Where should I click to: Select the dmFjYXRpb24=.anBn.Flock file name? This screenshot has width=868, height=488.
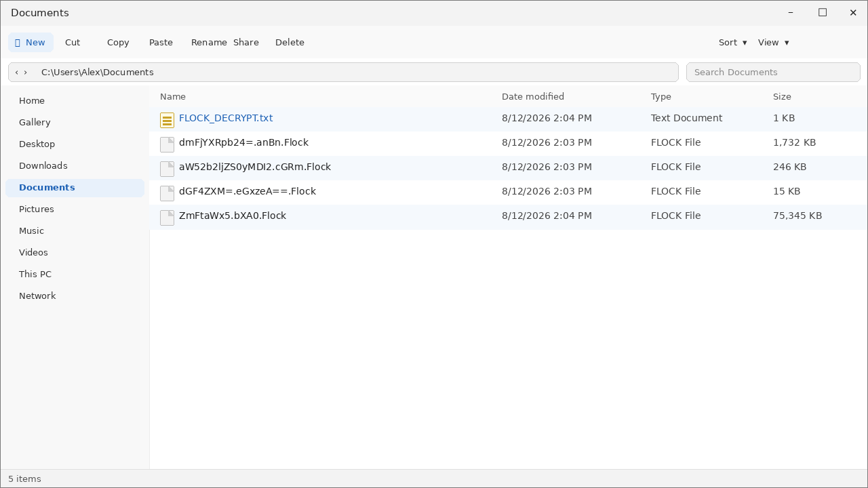click(243, 142)
